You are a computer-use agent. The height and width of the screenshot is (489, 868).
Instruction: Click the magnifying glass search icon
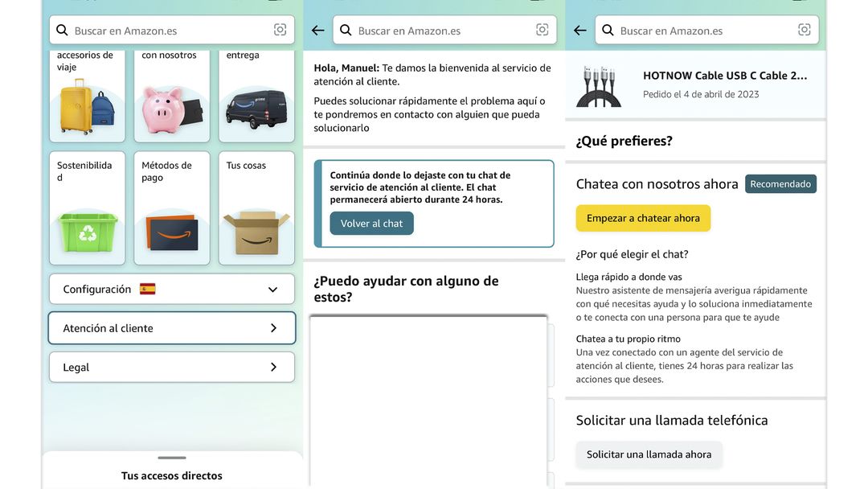61,29
